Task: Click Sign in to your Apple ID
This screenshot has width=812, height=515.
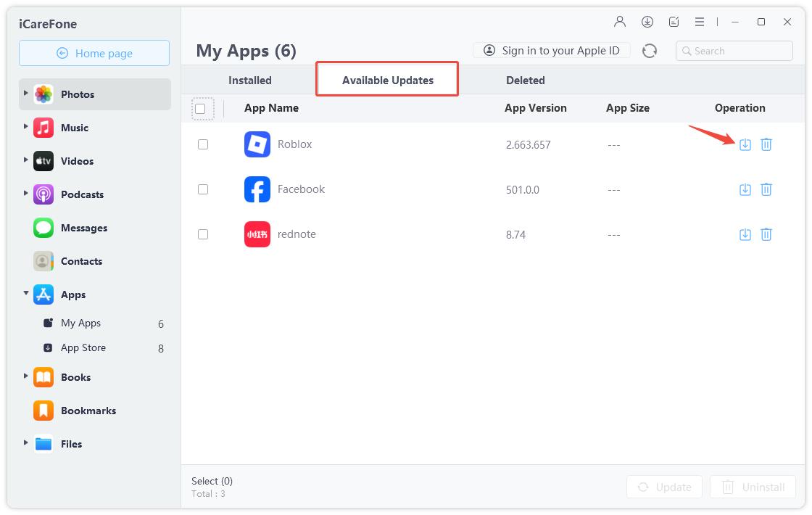Action: 552,51
